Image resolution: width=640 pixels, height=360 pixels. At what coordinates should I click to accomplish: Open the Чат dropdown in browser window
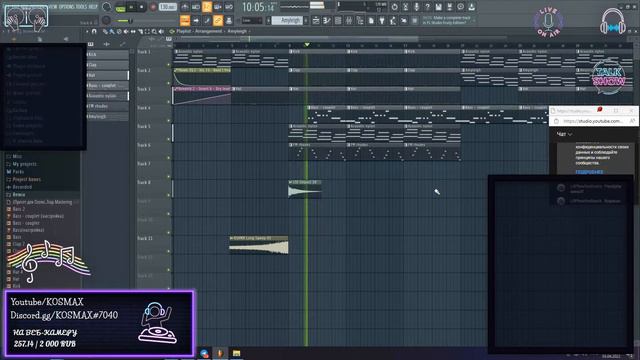pos(564,134)
